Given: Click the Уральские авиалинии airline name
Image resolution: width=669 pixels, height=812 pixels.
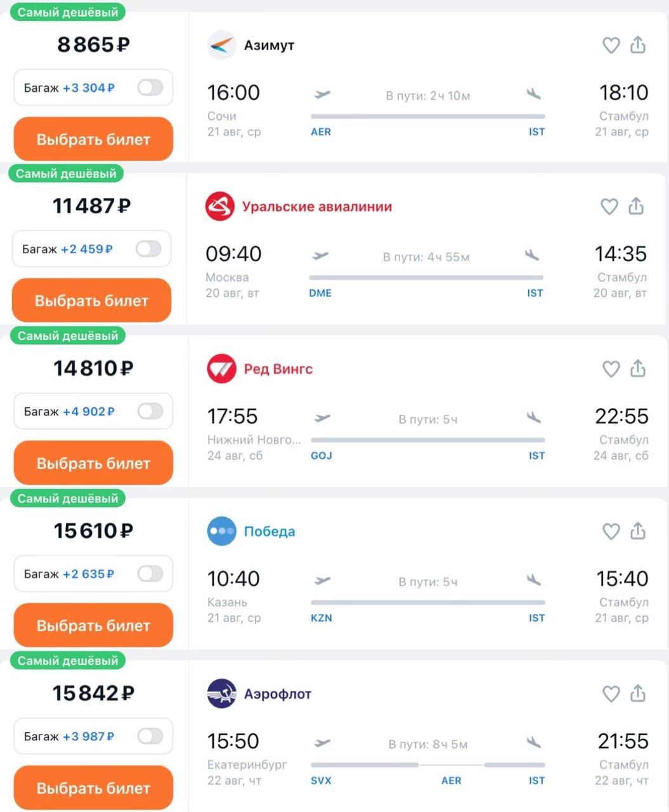Looking at the screenshot, I should (x=317, y=207).
